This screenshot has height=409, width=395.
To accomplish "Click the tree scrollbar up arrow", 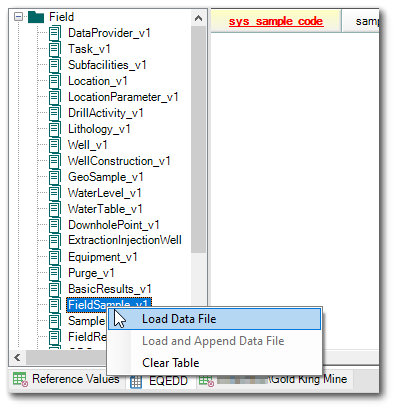I will [199, 18].
